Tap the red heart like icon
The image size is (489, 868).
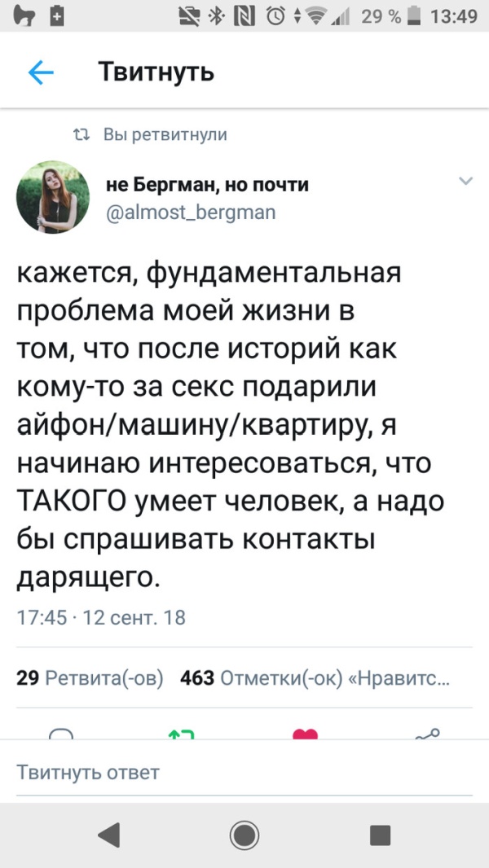point(304,734)
